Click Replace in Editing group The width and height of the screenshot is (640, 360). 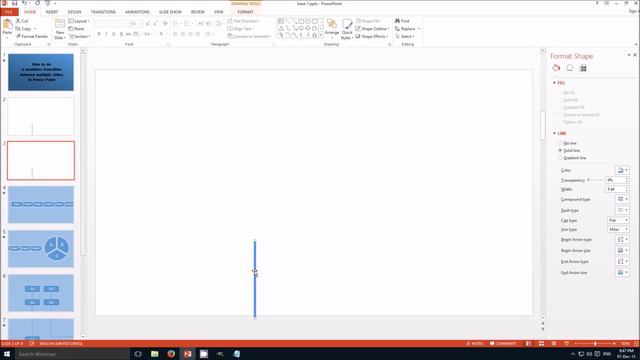point(407,29)
